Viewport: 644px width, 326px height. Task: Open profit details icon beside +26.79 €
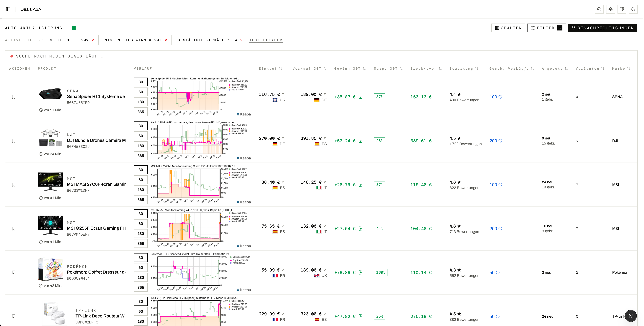(x=360, y=185)
